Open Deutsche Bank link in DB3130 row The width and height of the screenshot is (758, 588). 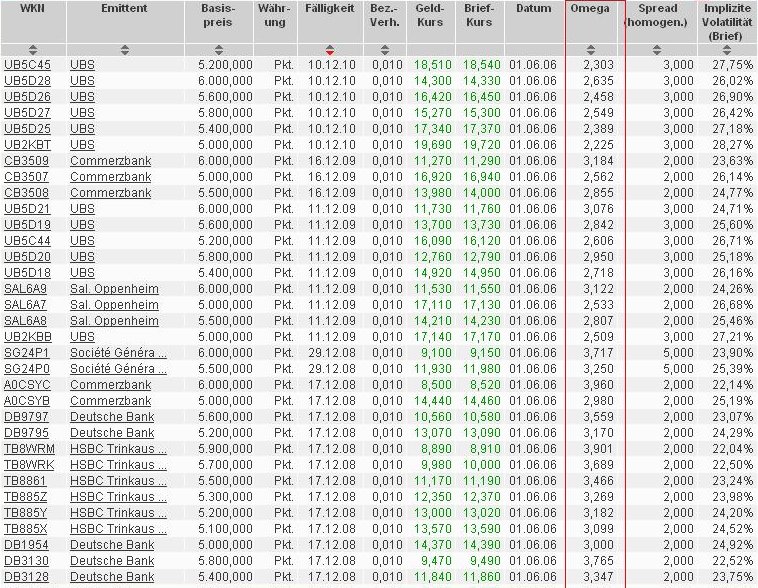[x=112, y=560]
